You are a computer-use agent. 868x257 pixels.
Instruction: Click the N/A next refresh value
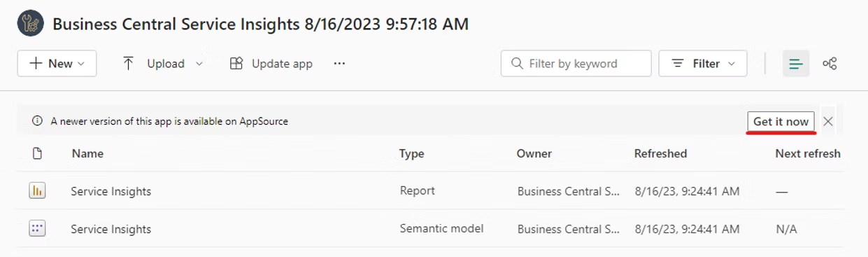pyautogui.click(x=786, y=229)
